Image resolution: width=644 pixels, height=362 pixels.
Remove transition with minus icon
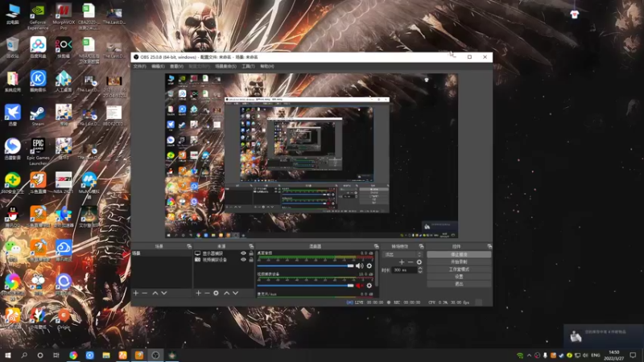pyautogui.click(x=411, y=262)
